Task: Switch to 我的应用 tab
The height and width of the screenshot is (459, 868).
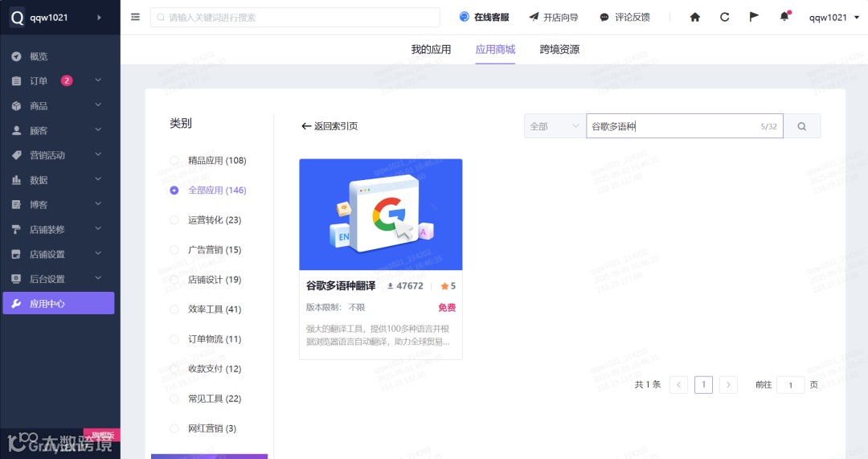Action: [431, 49]
